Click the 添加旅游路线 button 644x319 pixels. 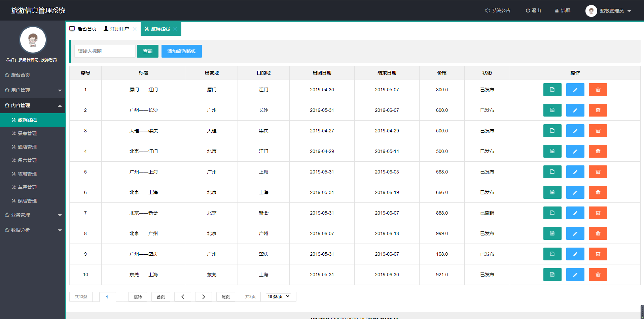pos(181,51)
